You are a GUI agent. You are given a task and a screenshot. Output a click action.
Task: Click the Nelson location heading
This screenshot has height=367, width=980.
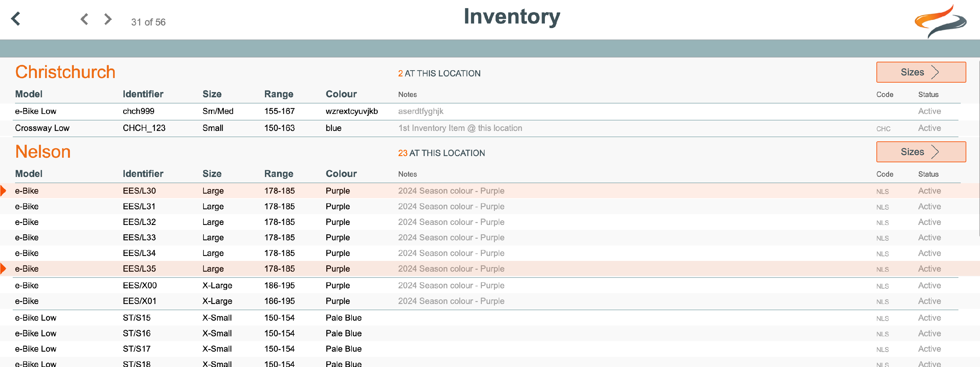coord(42,152)
